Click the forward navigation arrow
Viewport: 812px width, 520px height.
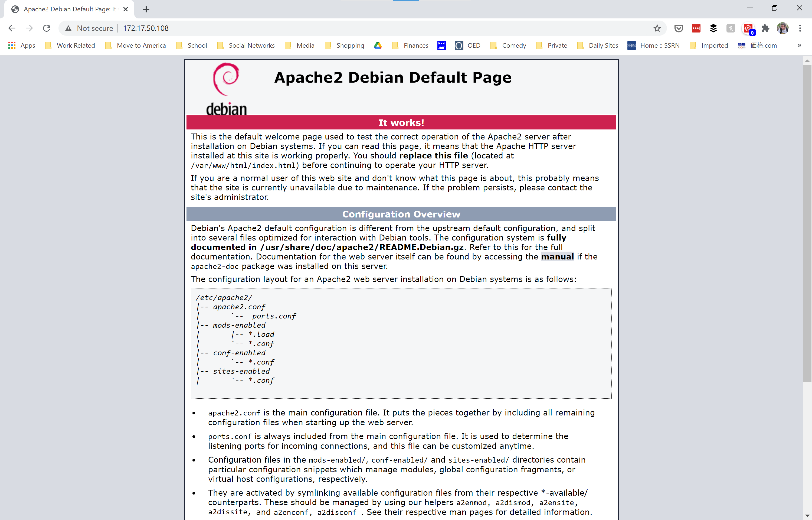29,28
